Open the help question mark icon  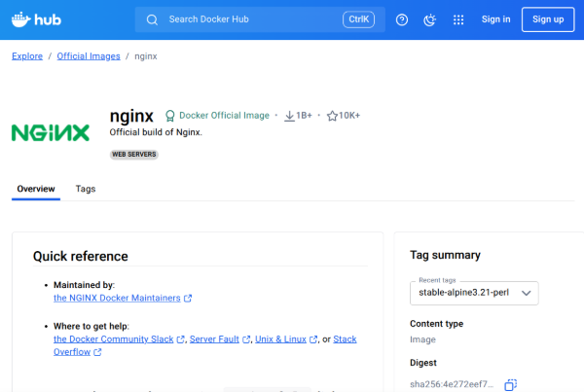click(x=402, y=19)
